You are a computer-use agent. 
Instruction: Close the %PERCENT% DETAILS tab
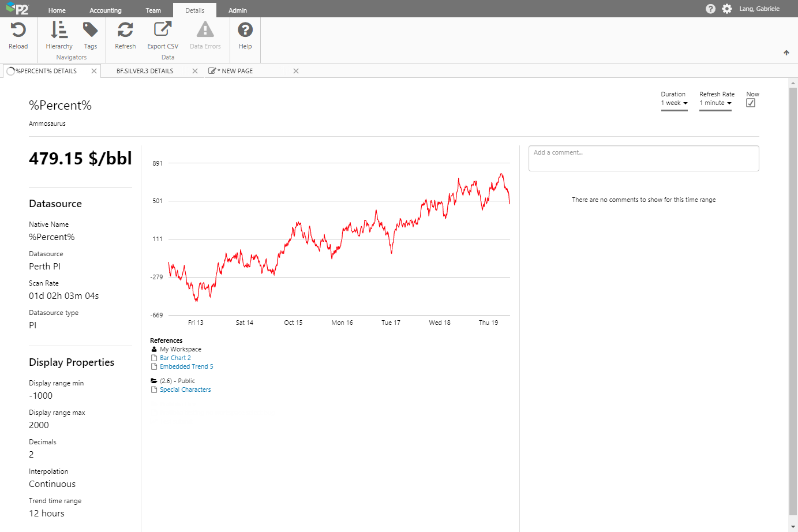point(94,71)
